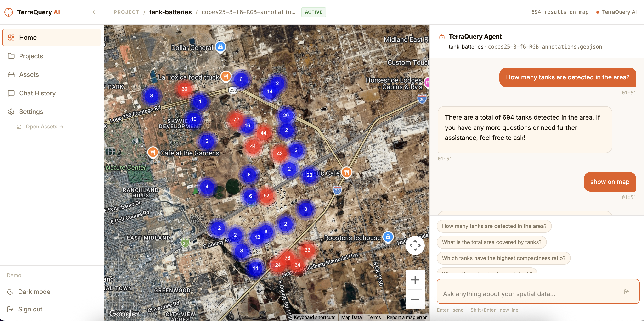Click the ACTIVE status badge

coord(313,12)
